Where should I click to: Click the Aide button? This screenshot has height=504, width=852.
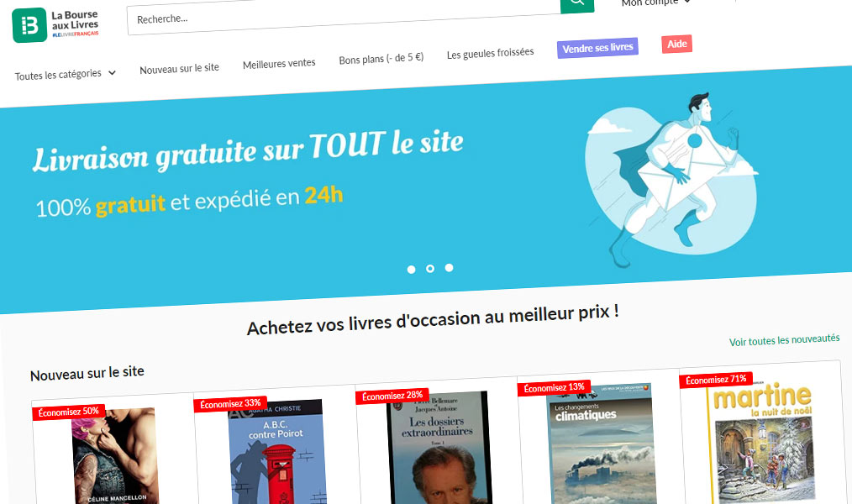(x=676, y=44)
